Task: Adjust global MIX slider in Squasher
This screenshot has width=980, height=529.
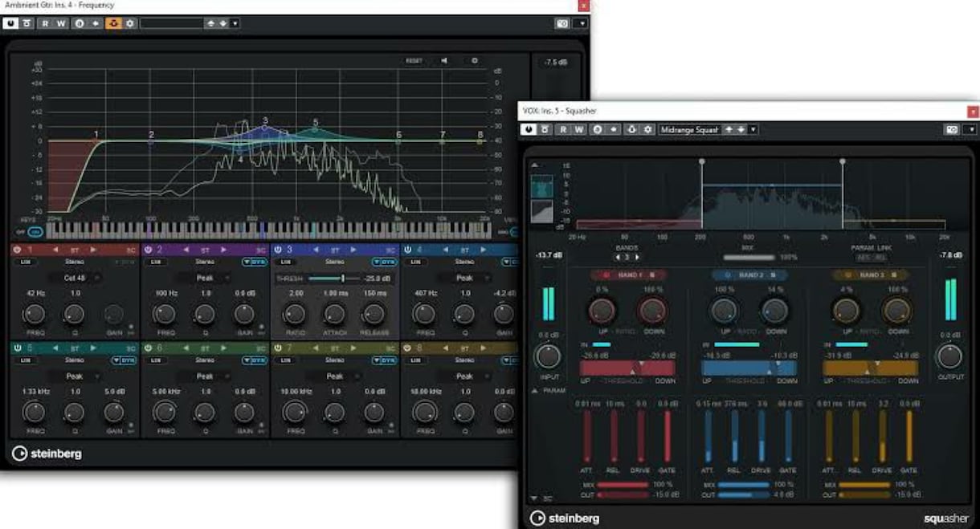Action: (749, 258)
